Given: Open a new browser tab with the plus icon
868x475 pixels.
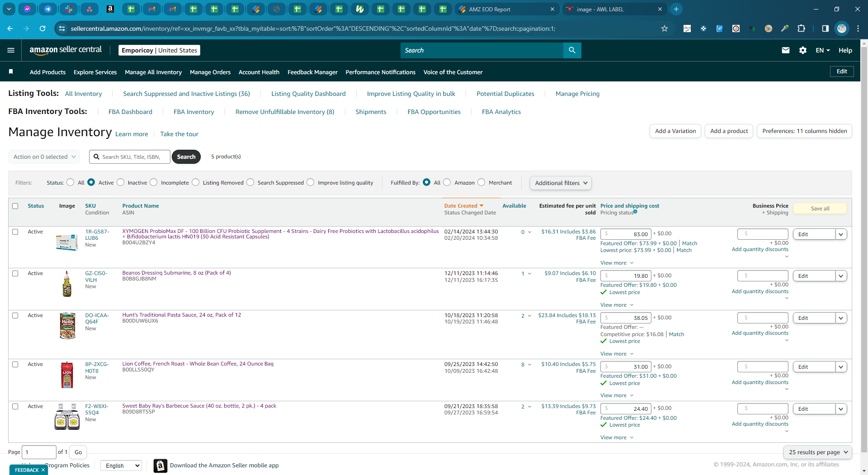Looking at the screenshot, I should (x=676, y=9).
